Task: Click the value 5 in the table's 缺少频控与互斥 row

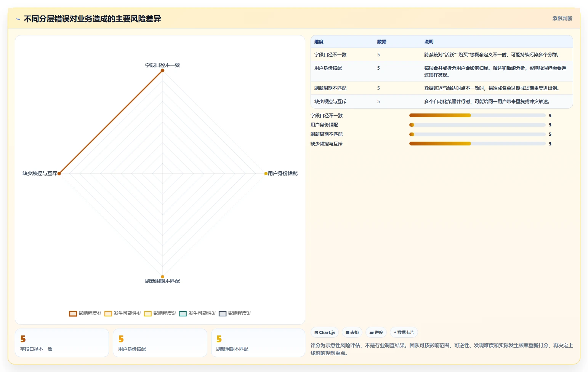Action: click(378, 102)
